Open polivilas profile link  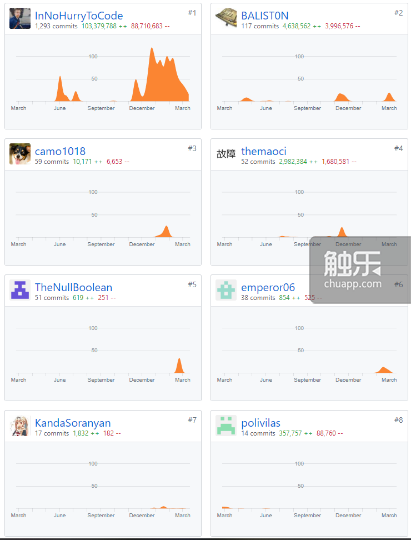tap(260, 423)
